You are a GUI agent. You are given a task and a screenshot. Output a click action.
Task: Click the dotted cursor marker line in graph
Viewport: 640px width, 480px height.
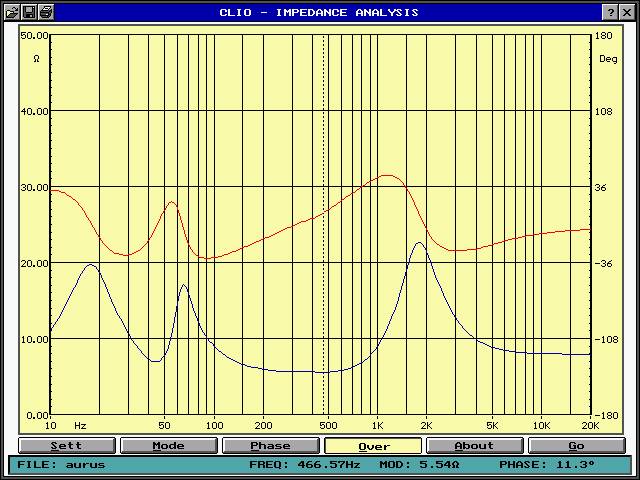point(324,224)
